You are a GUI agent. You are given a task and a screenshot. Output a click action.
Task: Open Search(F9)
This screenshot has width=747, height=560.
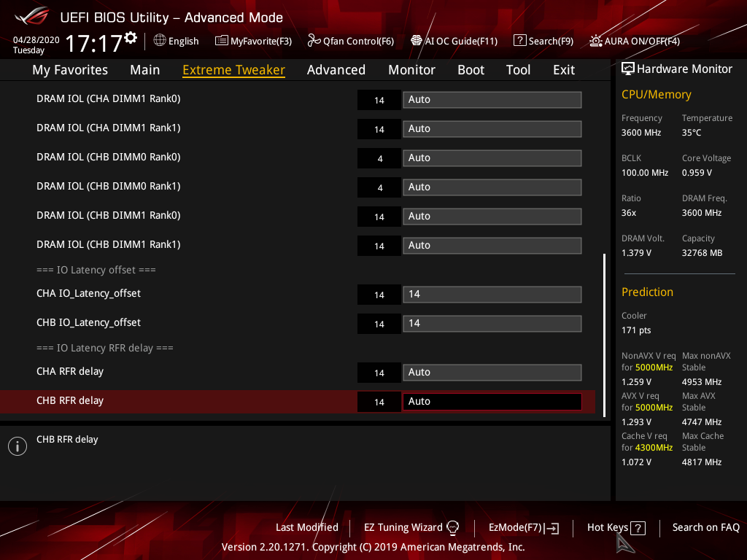pos(543,41)
